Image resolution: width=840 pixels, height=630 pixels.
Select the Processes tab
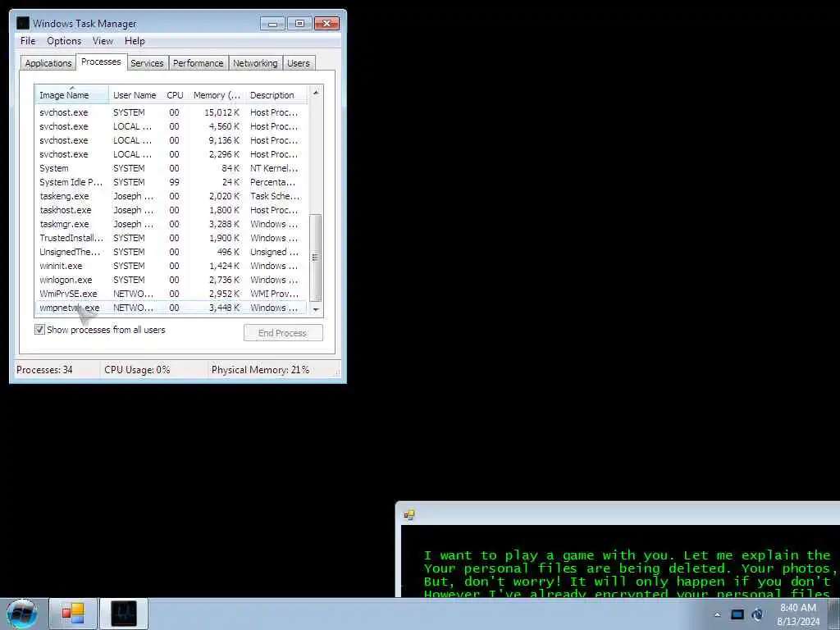pyautogui.click(x=101, y=62)
